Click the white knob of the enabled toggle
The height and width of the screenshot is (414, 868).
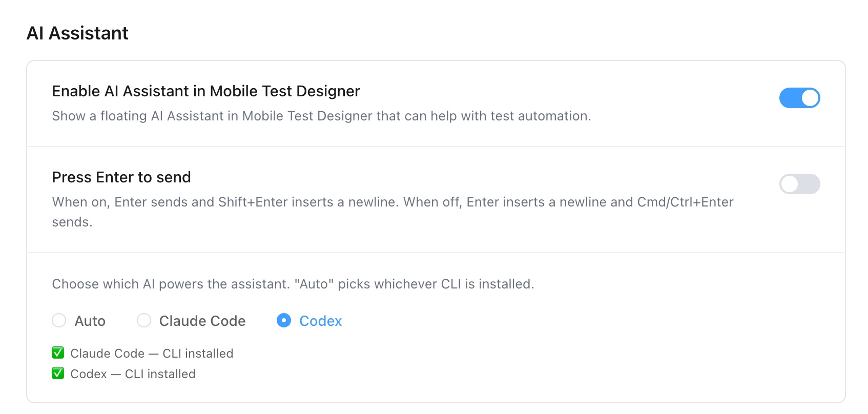point(810,98)
